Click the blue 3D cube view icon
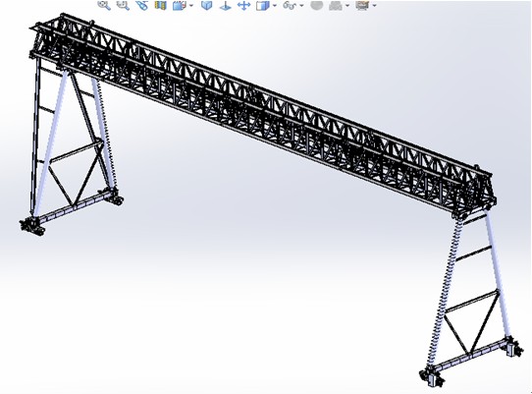Viewport: 532px width, 394px height. [207, 5]
